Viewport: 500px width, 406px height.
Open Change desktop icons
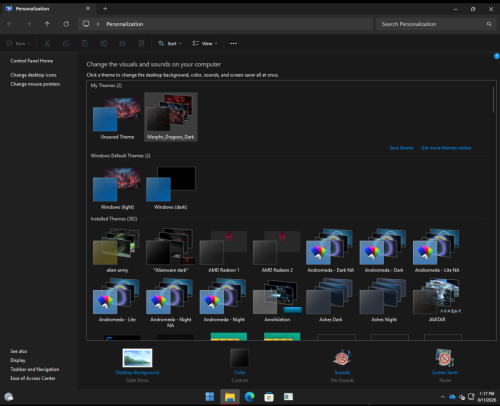[33, 75]
